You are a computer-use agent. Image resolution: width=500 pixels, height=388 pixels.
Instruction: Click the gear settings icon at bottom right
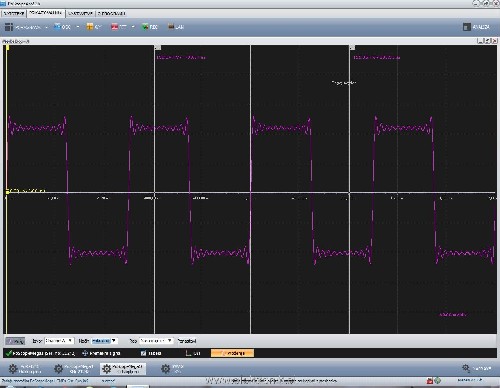(466, 368)
